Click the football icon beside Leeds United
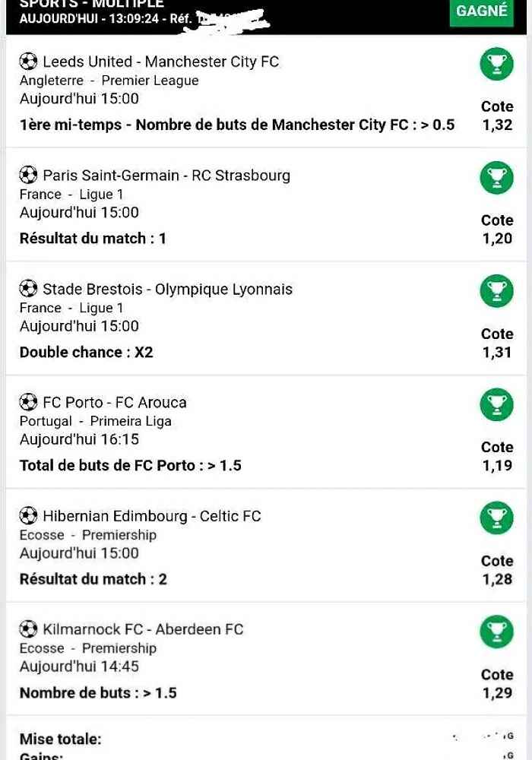This screenshot has height=760, width=532. tap(28, 62)
